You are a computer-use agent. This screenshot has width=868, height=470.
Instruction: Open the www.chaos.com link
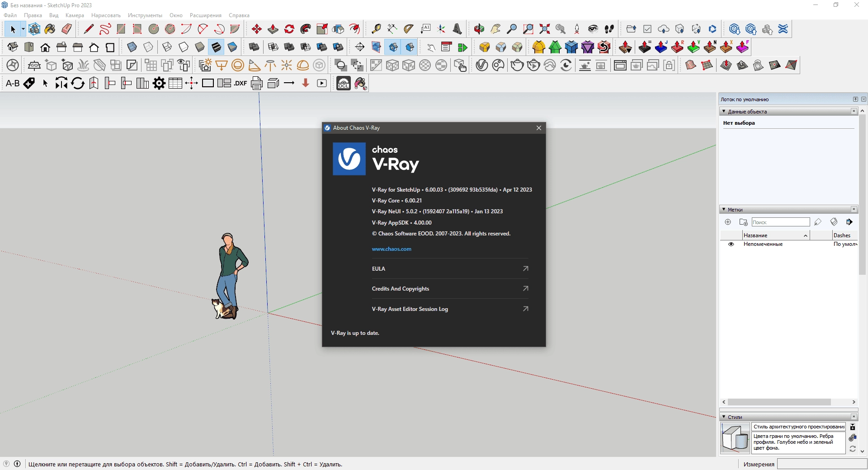(x=392, y=249)
